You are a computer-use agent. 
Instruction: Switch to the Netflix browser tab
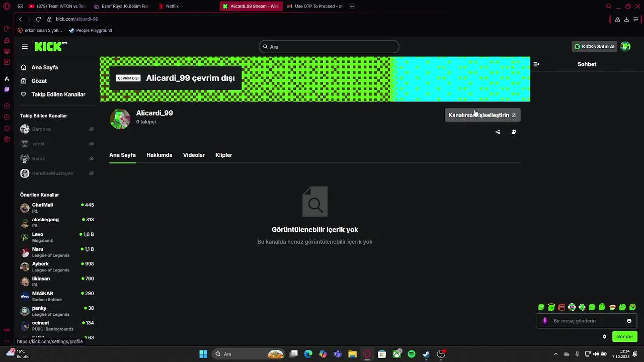[x=185, y=7]
